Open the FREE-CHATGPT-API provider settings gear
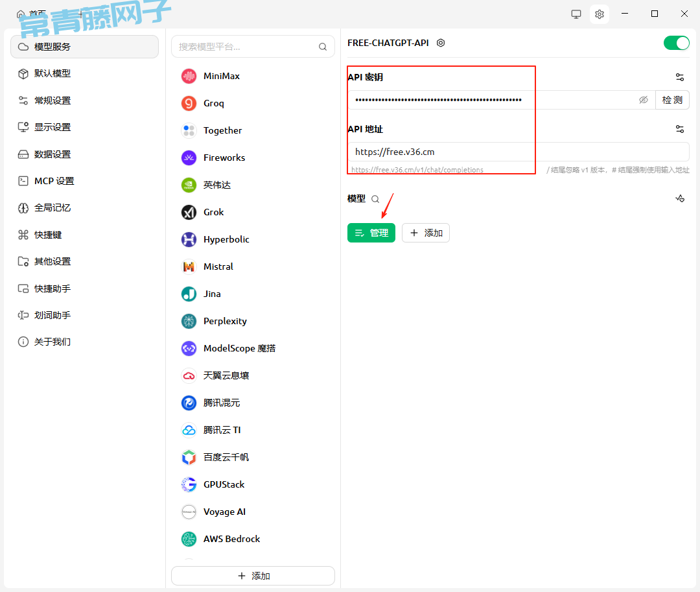 click(x=441, y=43)
